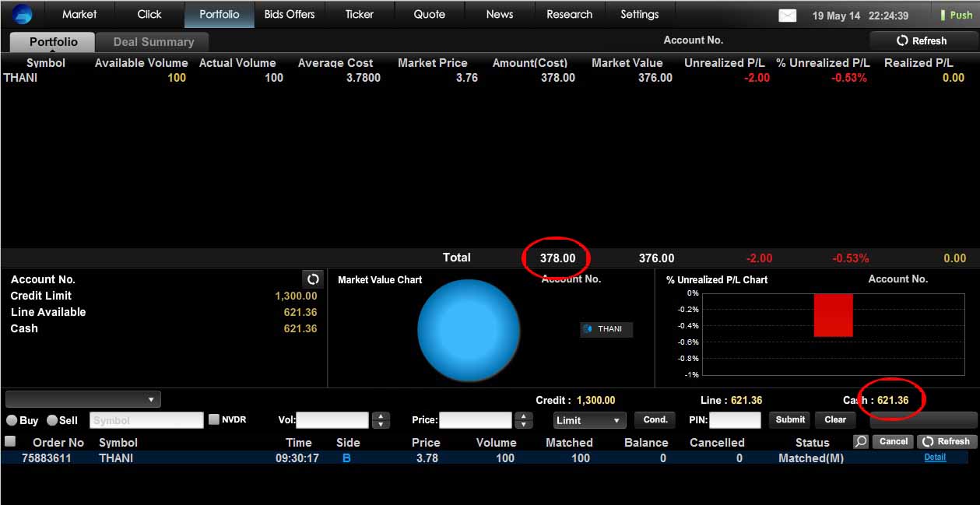Viewport: 980px width, 505px height.
Task: Click the magnifier search icon in order list
Action: tap(860, 441)
